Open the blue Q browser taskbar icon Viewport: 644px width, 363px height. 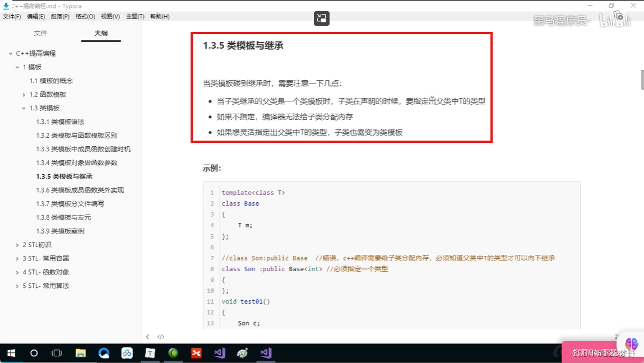pyautogui.click(x=104, y=353)
